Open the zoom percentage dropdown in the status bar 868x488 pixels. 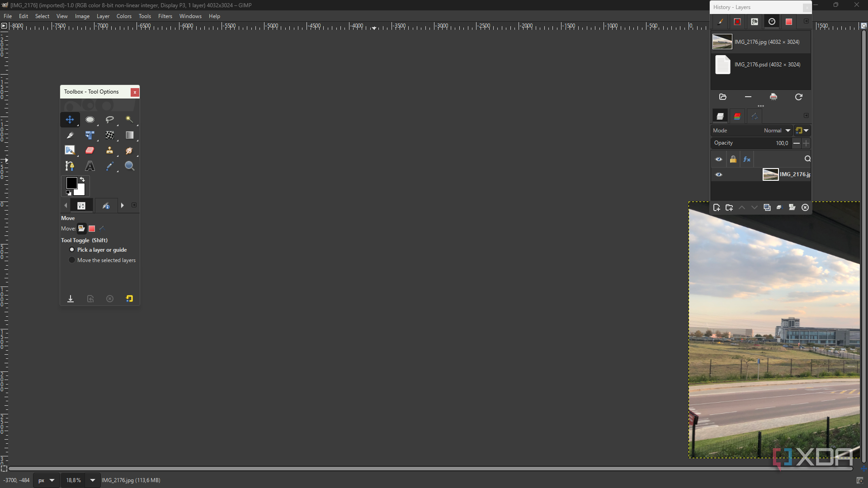tap(93, 480)
